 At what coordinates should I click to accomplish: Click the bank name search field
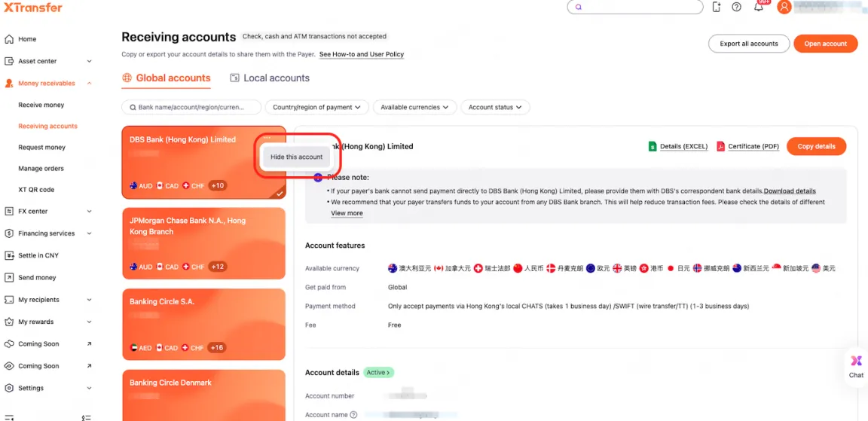[191, 108]
